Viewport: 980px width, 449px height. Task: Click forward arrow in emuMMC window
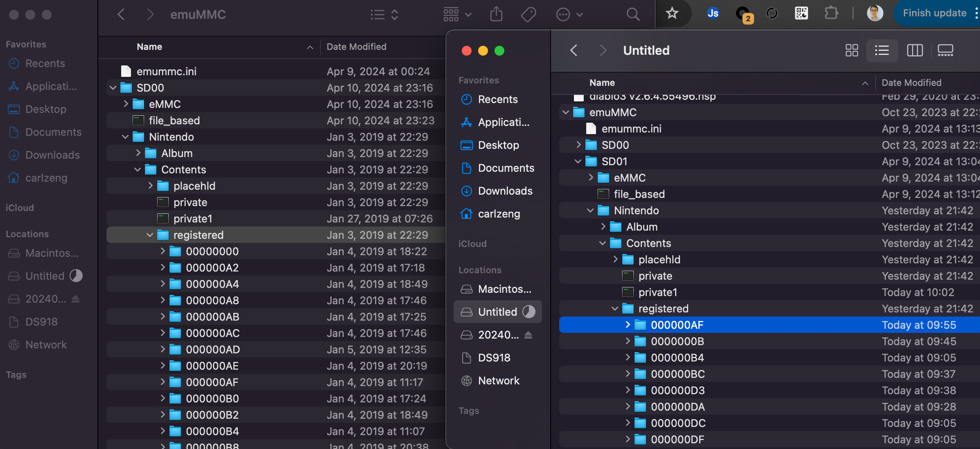[x=150, y=15]
